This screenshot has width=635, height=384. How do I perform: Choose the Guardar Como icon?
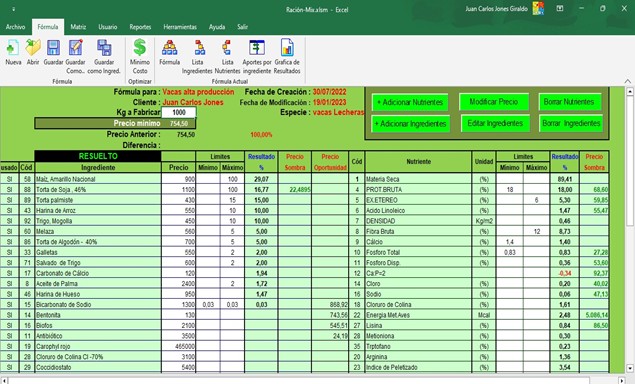click(x=75, y=48)
